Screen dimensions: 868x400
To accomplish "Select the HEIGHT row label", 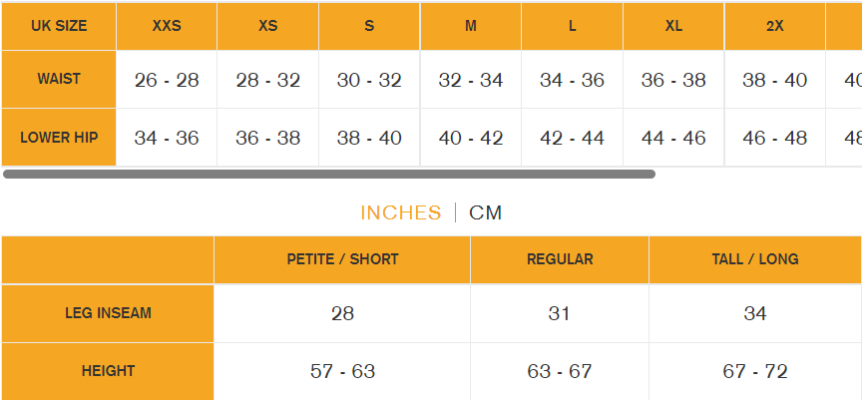I will [108, 371].
